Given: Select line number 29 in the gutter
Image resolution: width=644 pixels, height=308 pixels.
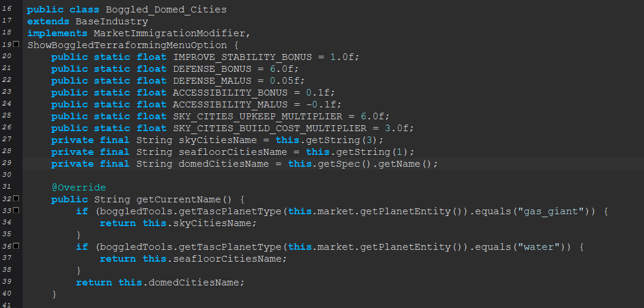Looking at the screenshot, I should coord(7,163).
